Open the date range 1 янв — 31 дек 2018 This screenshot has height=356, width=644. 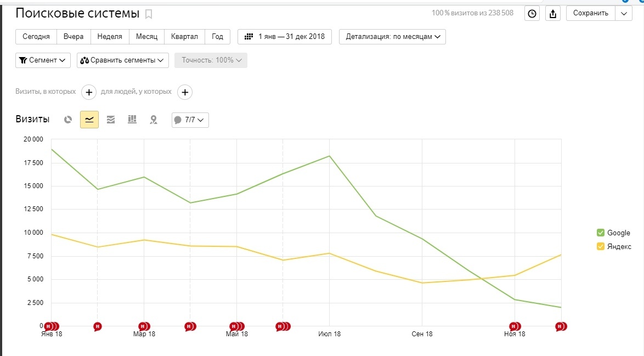click(x=285, y=37)
